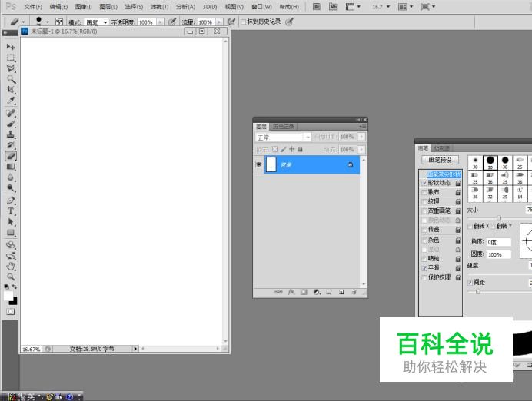
Task: Enable the 散布 checkbox
Action: 424,192
